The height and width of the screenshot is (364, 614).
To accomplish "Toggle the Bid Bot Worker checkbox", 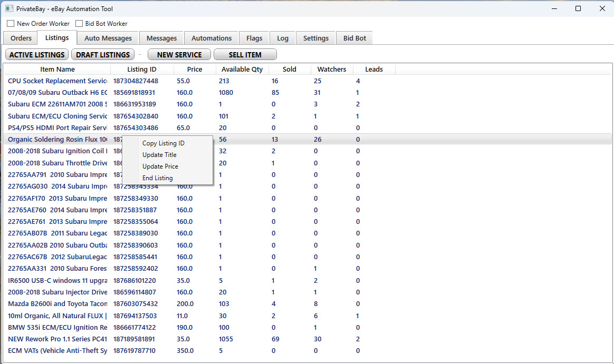I will pos(79,24).
